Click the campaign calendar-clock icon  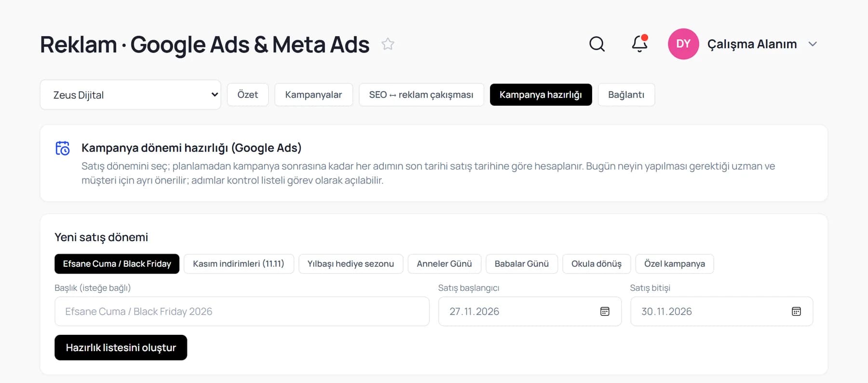(x=63, y=148)
